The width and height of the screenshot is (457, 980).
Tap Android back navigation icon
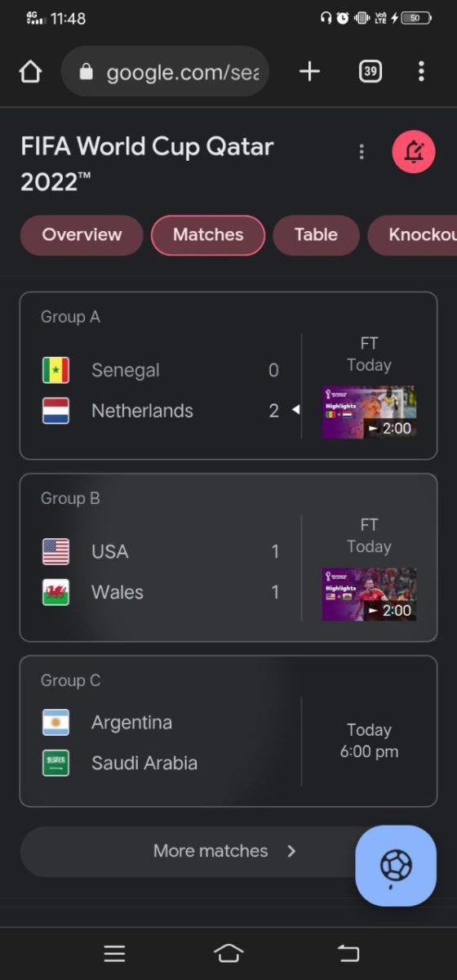[x=348, y=953]
